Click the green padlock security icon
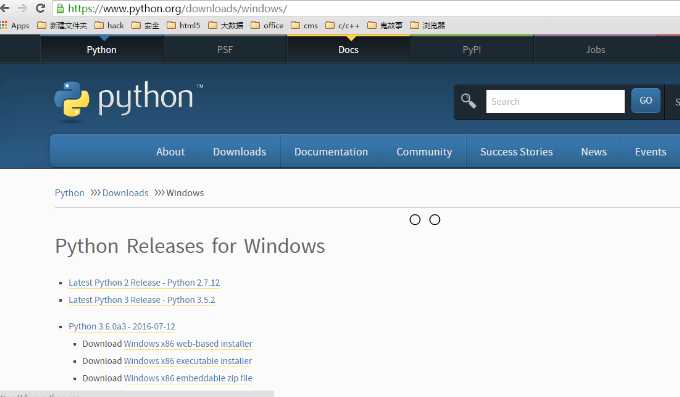The height and width of the screenshot is (397, 680). 60,8
